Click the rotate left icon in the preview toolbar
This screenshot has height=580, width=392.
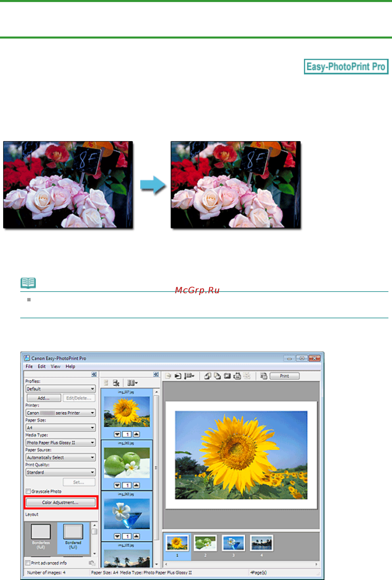[x=208, y=376]
